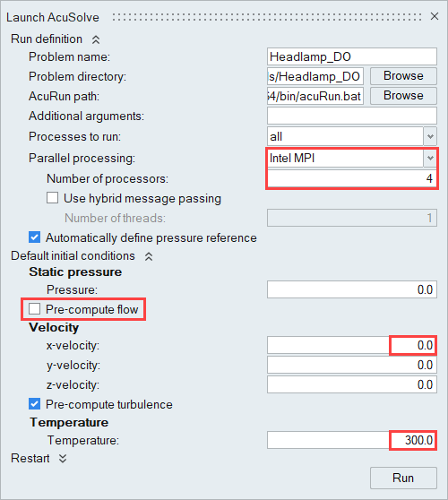Disable Pre-compute turbulence checkbox

(x=34, y=404)
